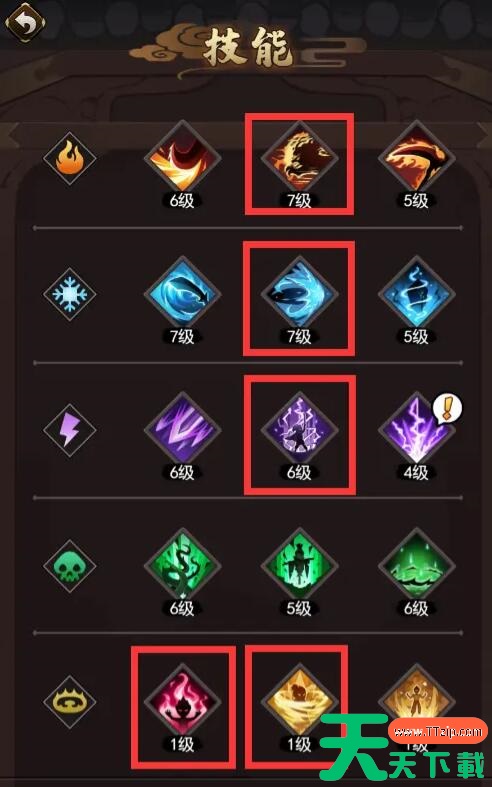
Task: Select the lightning bolt category icon
Action: click(x=69, y=430)
